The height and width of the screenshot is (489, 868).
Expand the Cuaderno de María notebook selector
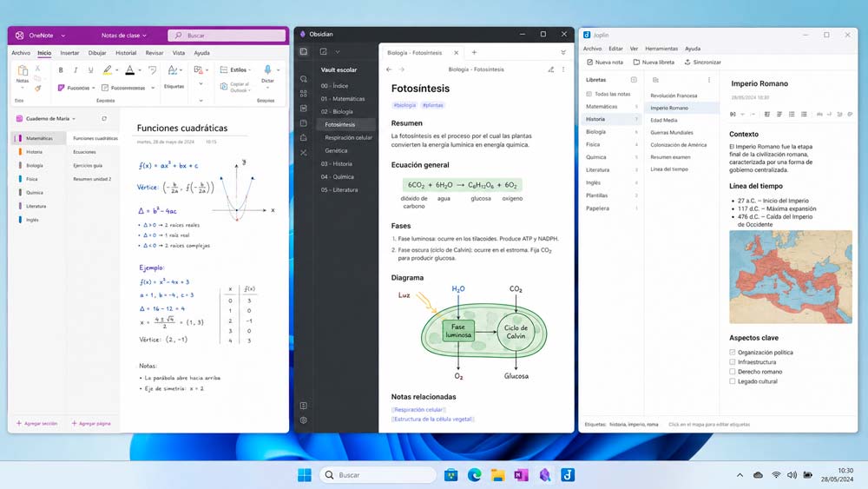[47, 118]
